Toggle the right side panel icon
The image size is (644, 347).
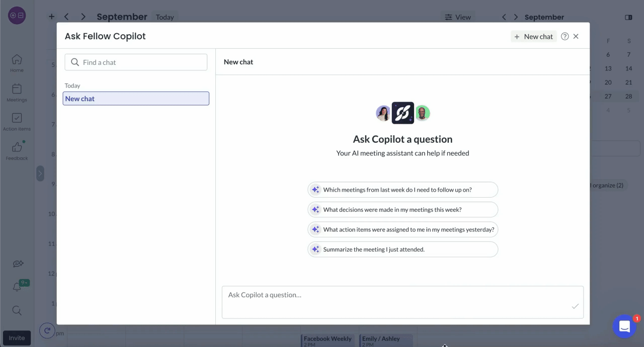(x=628, y=17)
